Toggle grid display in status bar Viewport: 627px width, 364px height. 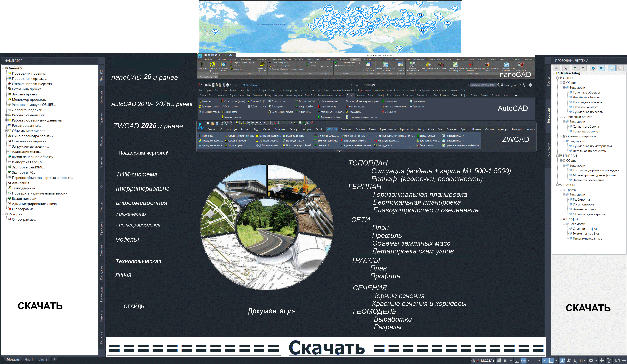499,361
